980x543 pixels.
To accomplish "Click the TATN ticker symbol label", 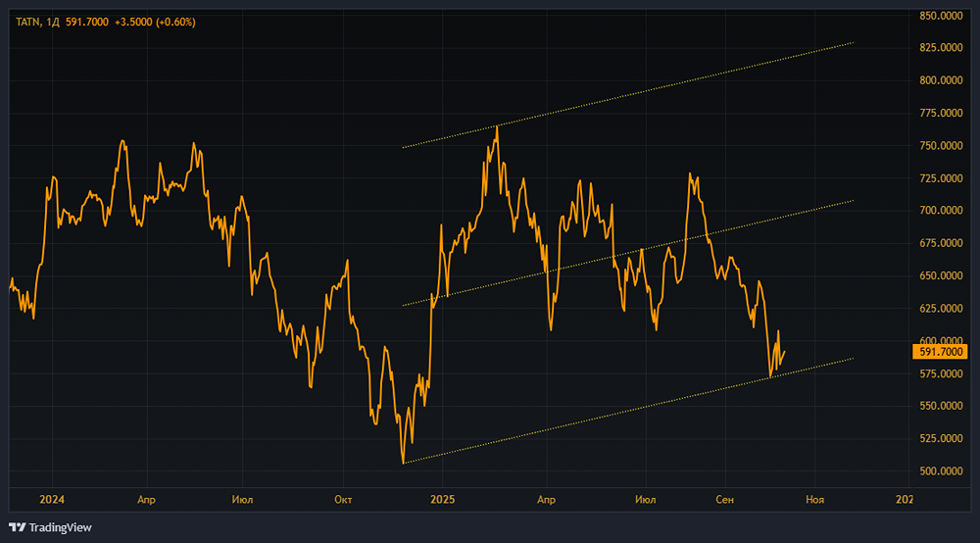I will click(x=27, y=22).
